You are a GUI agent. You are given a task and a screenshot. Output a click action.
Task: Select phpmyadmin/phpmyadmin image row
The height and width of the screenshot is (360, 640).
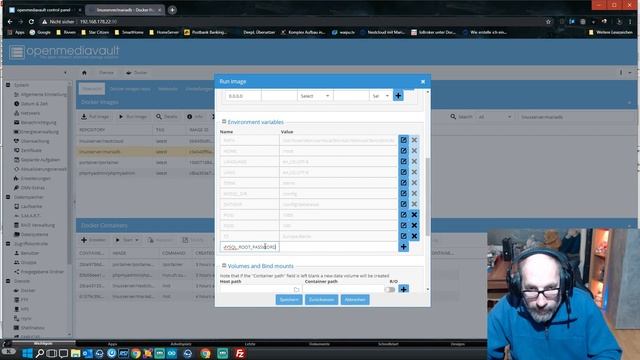145,173
